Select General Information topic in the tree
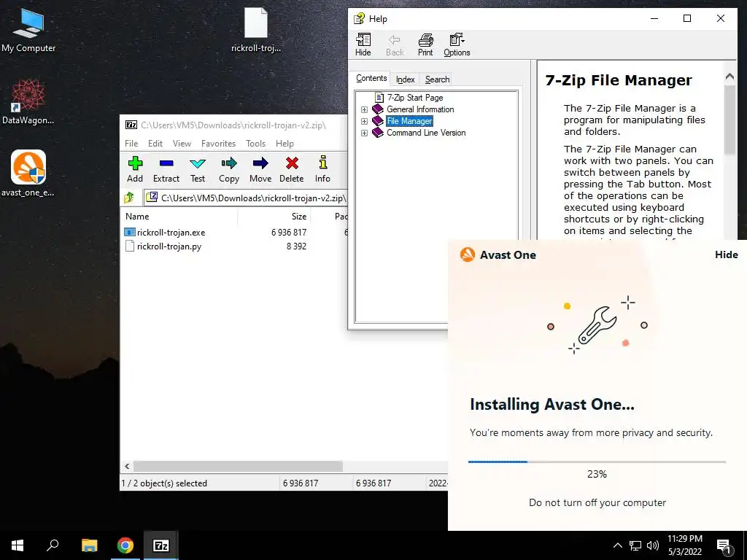 pyautogui.click(x=420, y=109)
